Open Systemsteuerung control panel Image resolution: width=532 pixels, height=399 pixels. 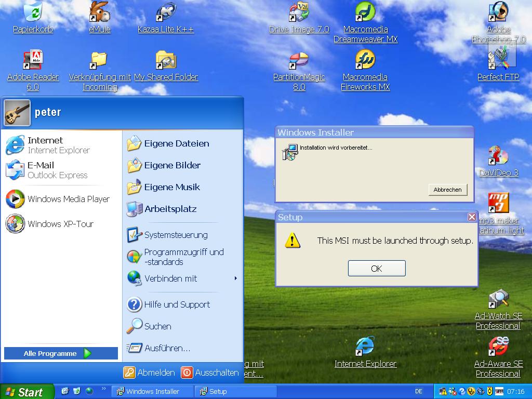point(182,235)
